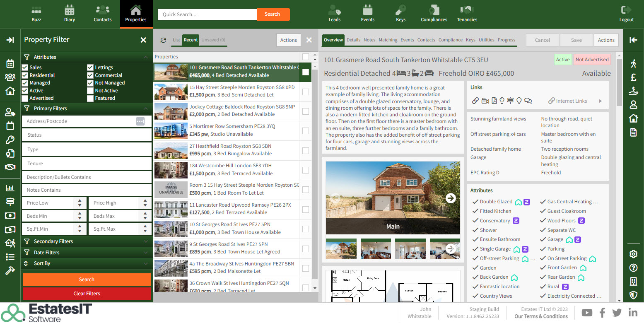Image resolution: width=644 pixels, height=323 pixels.
Task: Open the Leads section
Action: [335, 14]
